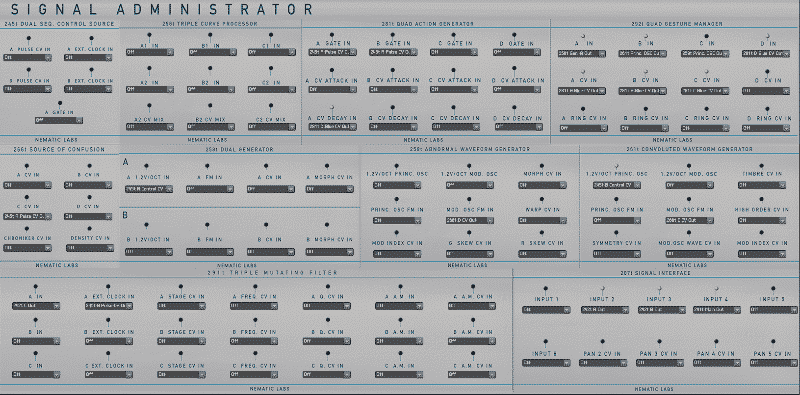The image size is (800, 395).
Task: Open the Input 4 source dropdown
Action: (717, 310)
